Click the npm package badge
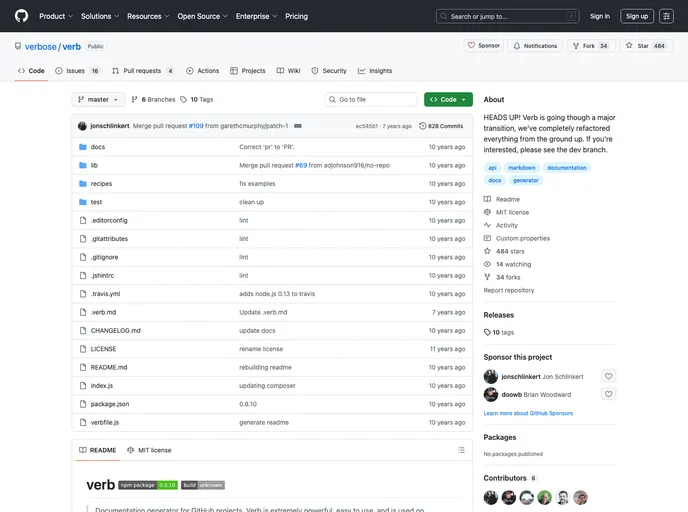This screenshot has width=688, height=512. (x=148, y=485)
